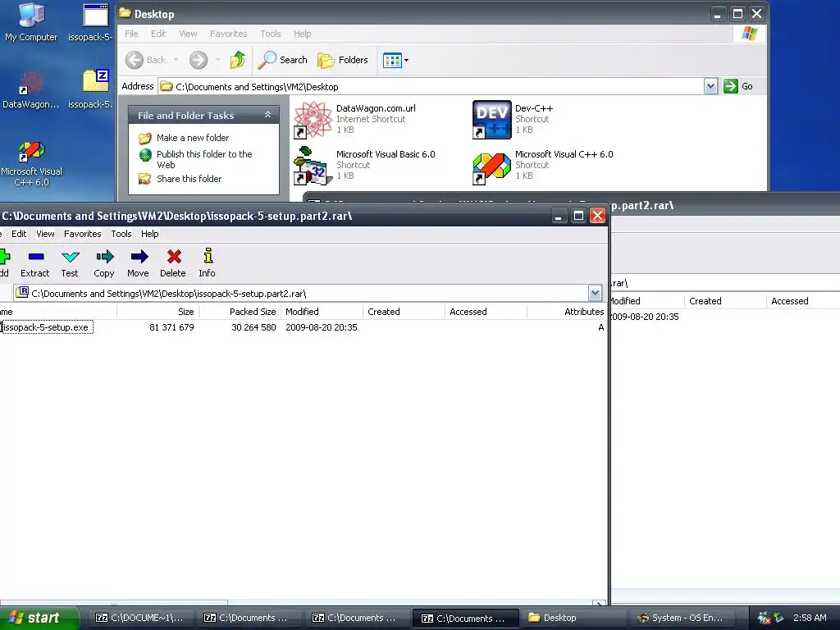
Task: Sort by the Size column header
Action: click(157, 312)
